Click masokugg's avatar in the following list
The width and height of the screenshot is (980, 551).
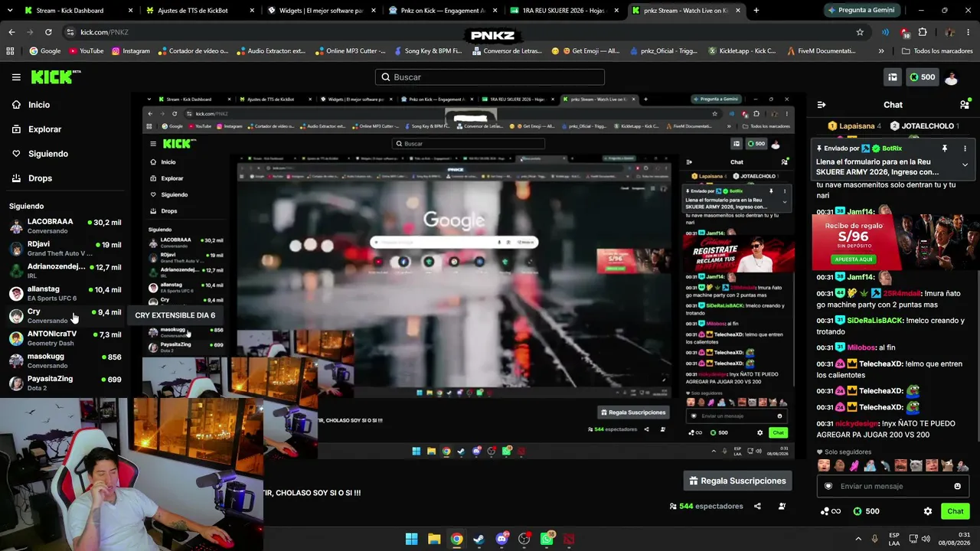pos(16,360)
